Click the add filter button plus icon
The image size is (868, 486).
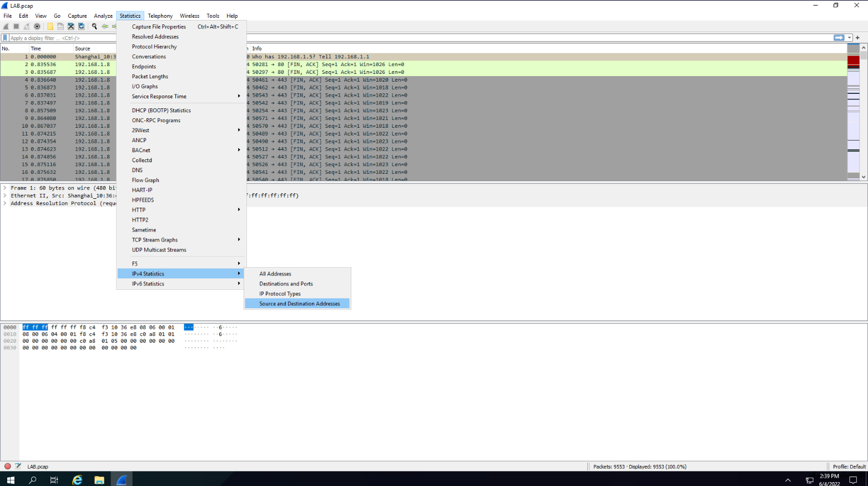(857, 38)
